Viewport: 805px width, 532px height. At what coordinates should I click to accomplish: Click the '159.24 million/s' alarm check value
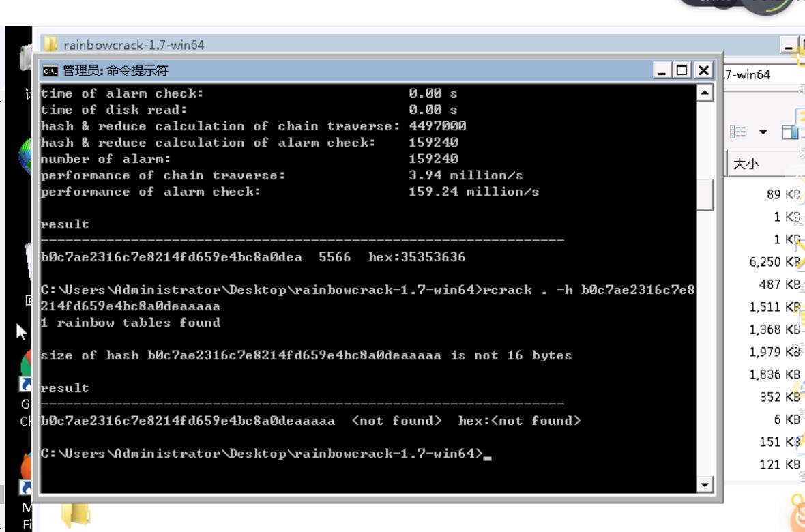click(x=474, y=192)
